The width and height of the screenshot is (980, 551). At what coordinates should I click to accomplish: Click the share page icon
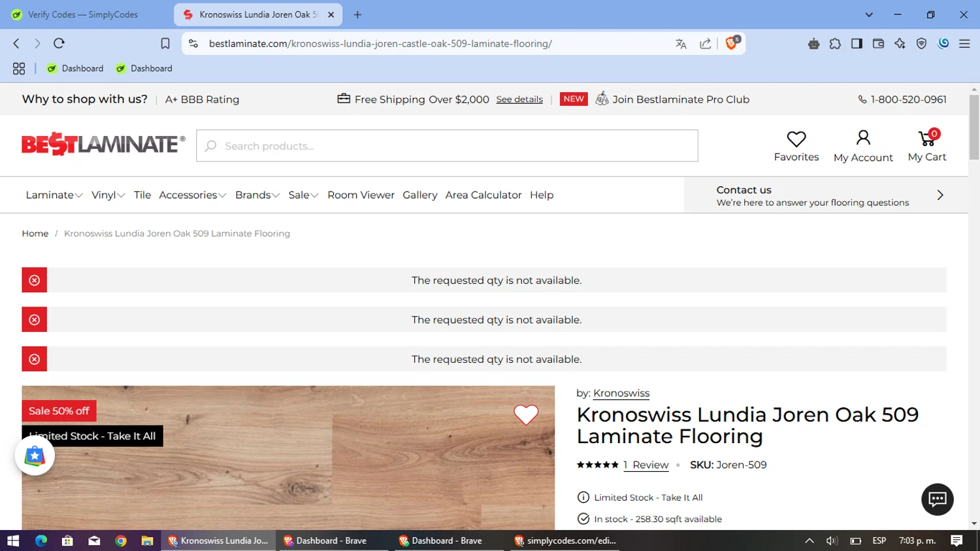point(705,44)
